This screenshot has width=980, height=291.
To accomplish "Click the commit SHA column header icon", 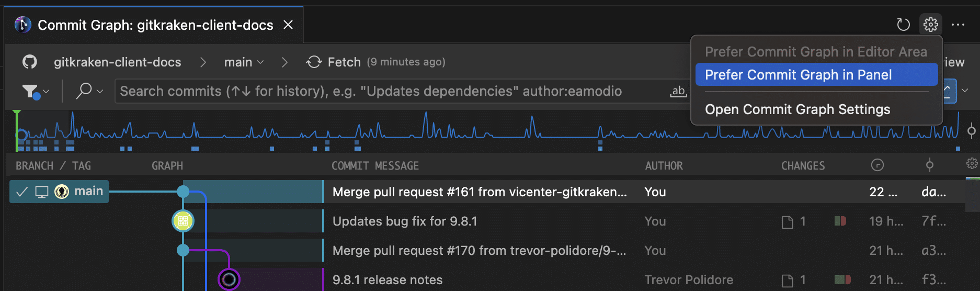I will (x=930, y=165).
